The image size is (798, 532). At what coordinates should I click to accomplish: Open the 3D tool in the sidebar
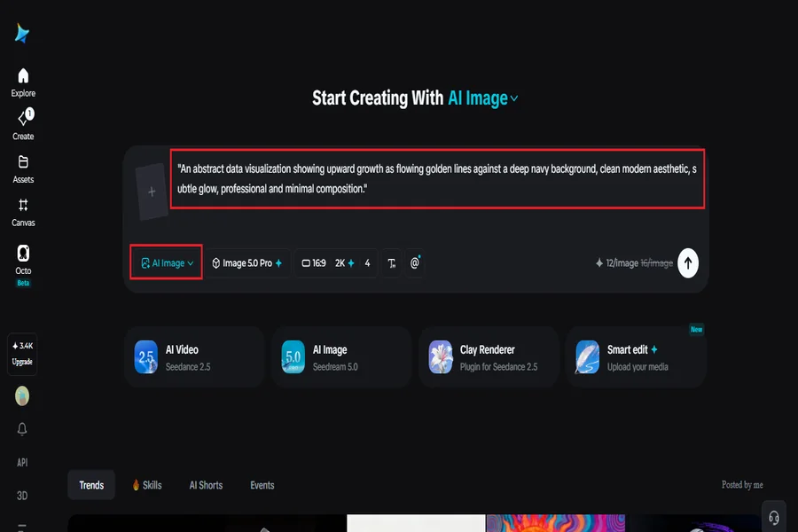(22, 496)
